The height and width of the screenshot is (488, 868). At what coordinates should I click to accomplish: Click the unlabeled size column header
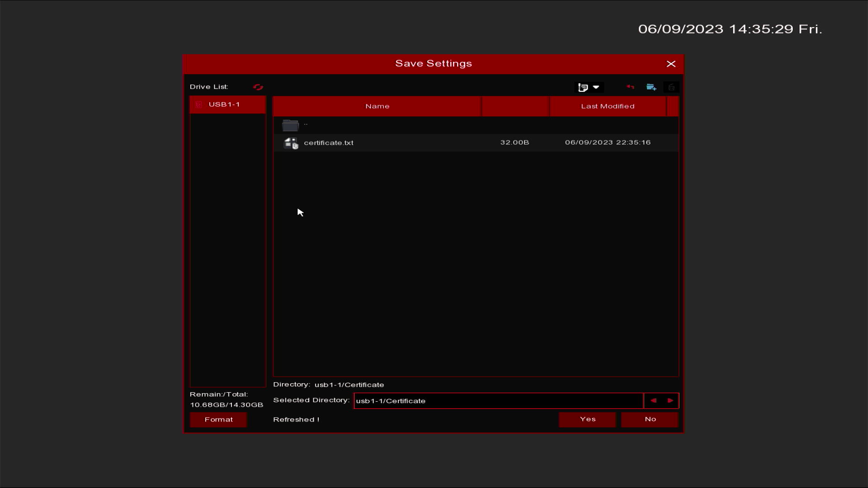point(515,106)
